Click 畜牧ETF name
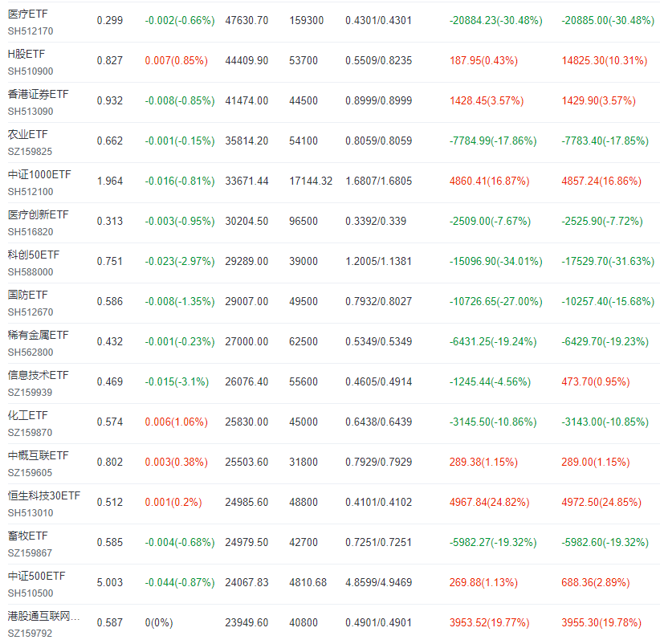The image size is (660, 644). point(28,536)
